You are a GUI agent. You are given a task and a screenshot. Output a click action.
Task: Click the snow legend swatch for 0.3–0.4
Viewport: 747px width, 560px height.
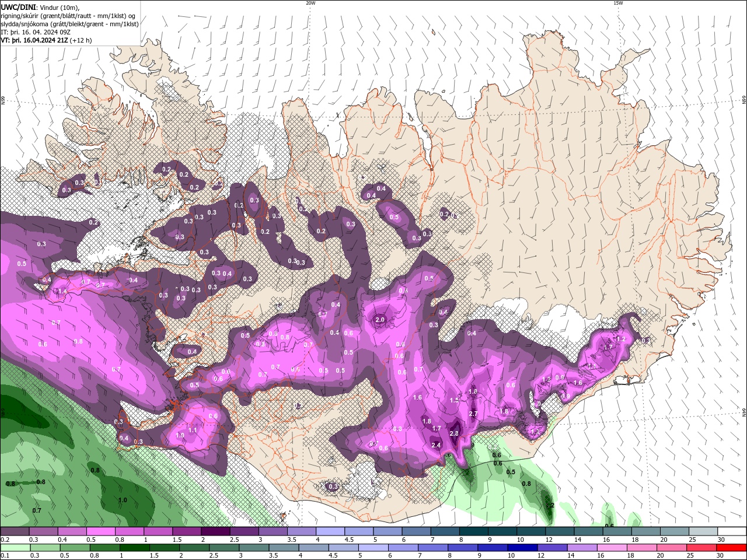pyautogui.click(x=43, y=531)
